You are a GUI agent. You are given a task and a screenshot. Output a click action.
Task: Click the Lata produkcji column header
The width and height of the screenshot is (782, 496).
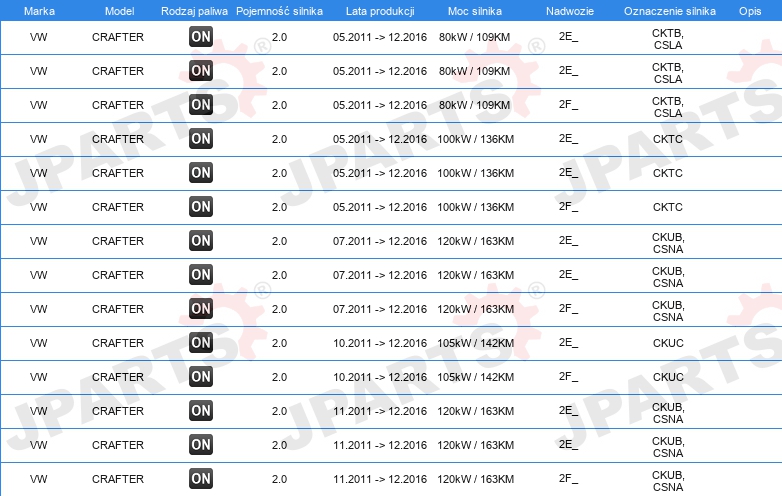[x=380, y=11]
